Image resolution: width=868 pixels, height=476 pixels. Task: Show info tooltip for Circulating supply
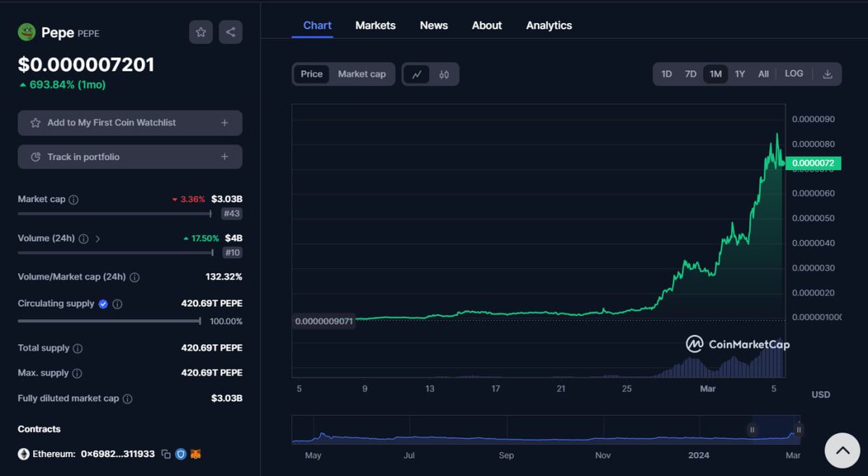click(117, 305)
